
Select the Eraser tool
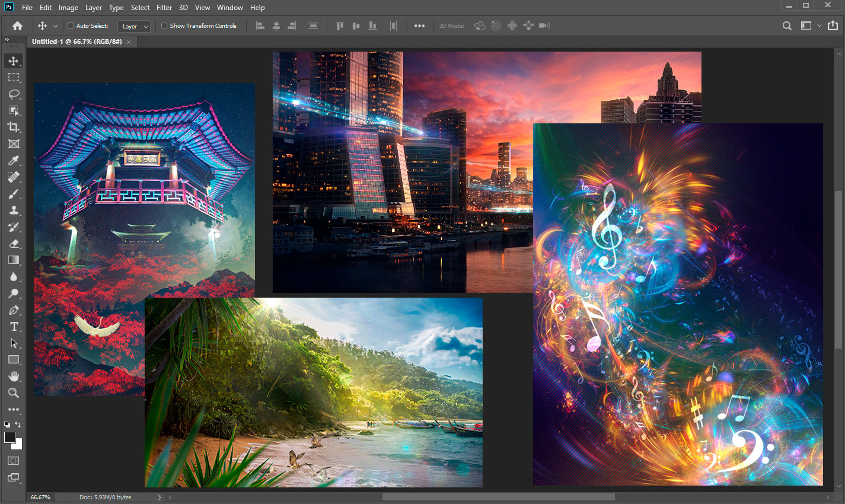pyautogui.click(x=14, y=244)
